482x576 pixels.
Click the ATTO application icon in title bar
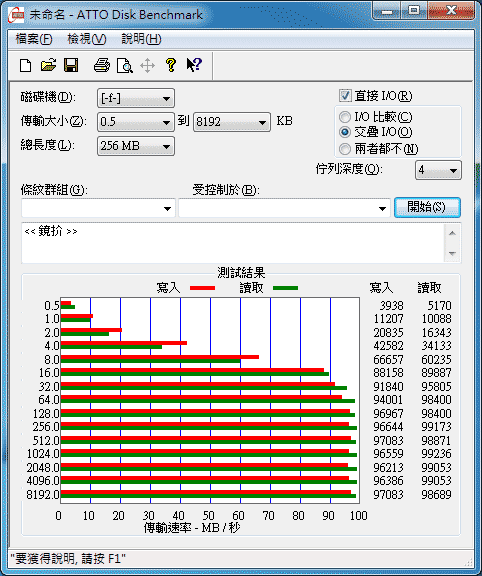tap(15, 15)
